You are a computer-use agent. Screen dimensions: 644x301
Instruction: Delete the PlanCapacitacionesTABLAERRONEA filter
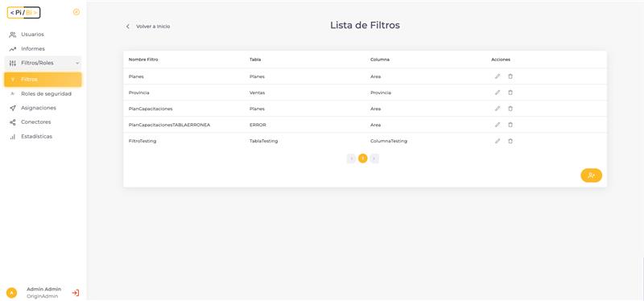[510, 125]
